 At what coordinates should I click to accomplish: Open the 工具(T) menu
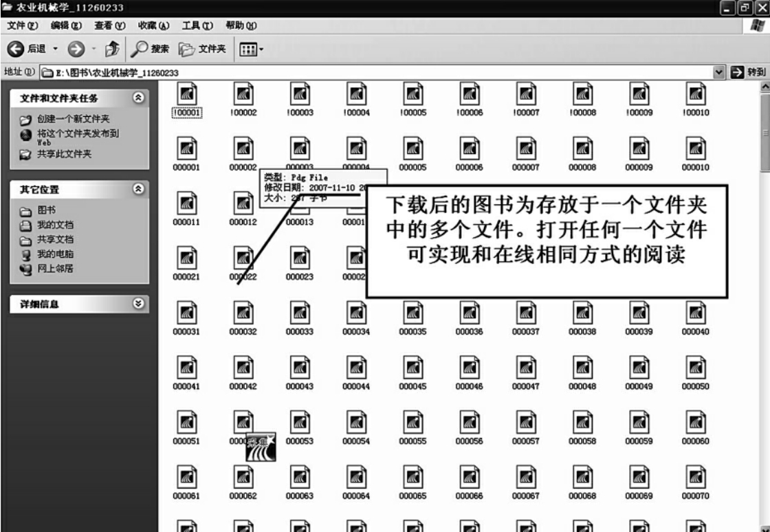click(197, 25)
